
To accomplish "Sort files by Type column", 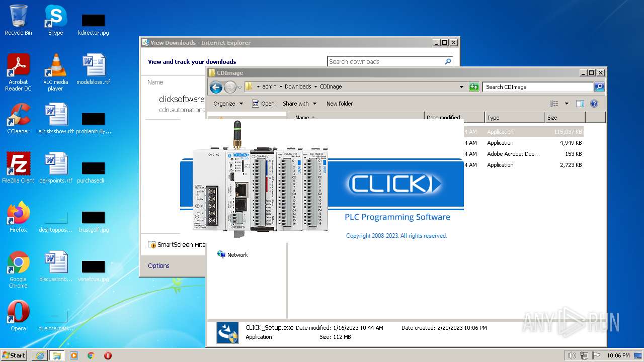I will pyautogui.click(x=515, y=117).
